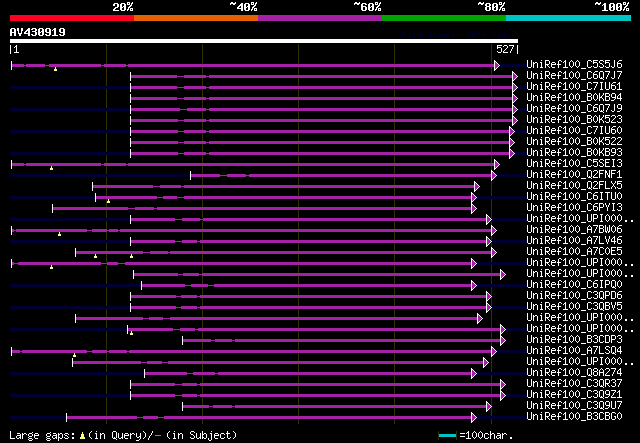Open hit UniRef100_B0KB94 label

tap(574, 97)
